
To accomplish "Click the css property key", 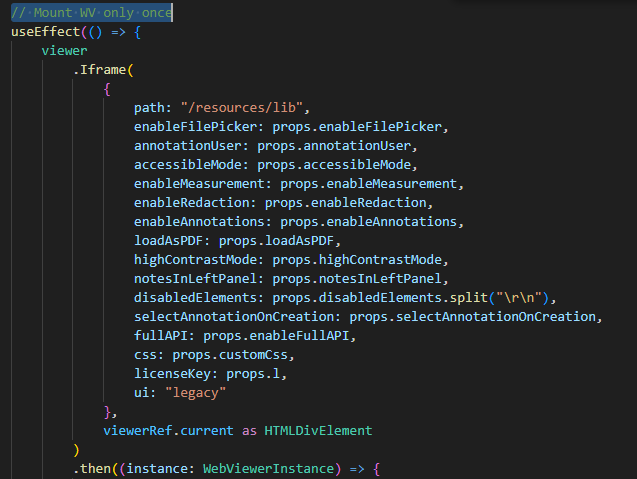I will 145,355.
